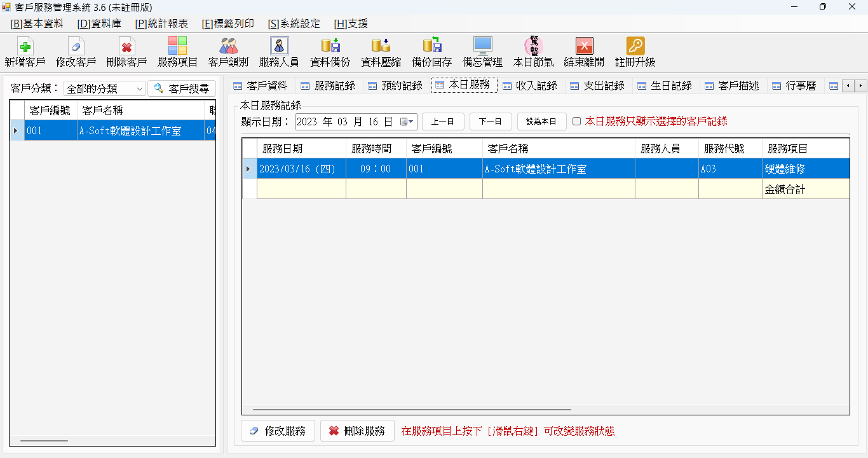Screen dimensions: 868x458
Task: Click the 顯示日期 date input field
Action: point(356,121)
